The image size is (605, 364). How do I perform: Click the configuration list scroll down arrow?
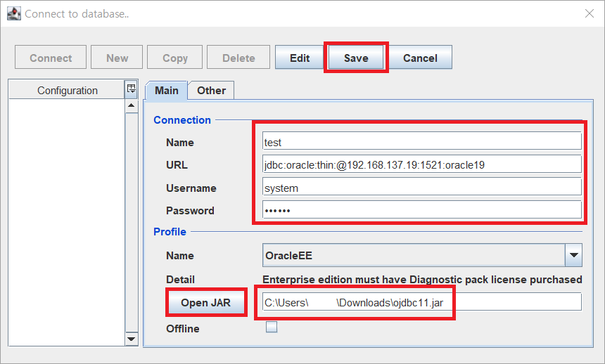pyautogui.click(x=132, y=339)
